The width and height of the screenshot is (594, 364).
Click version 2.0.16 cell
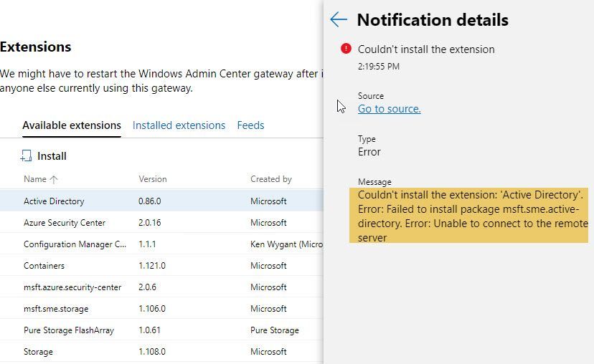(150, 223)
